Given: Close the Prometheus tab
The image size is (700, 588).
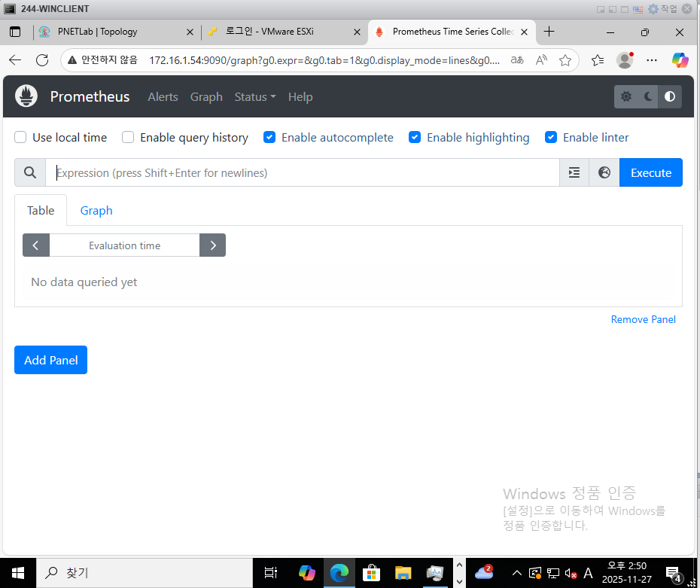Looking at the screenshot, I should 524,32.
